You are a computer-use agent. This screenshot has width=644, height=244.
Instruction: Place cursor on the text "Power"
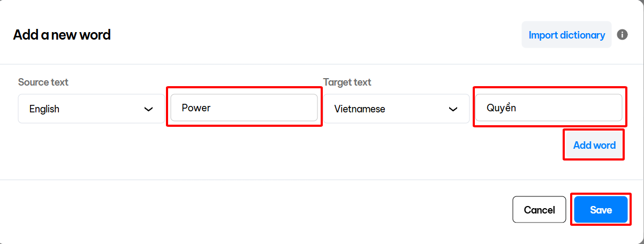196,108
